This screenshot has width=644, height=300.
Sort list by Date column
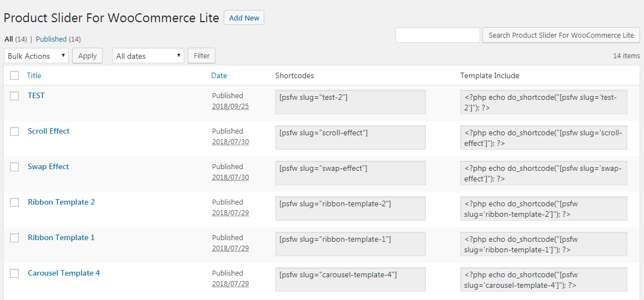point(219,75)
